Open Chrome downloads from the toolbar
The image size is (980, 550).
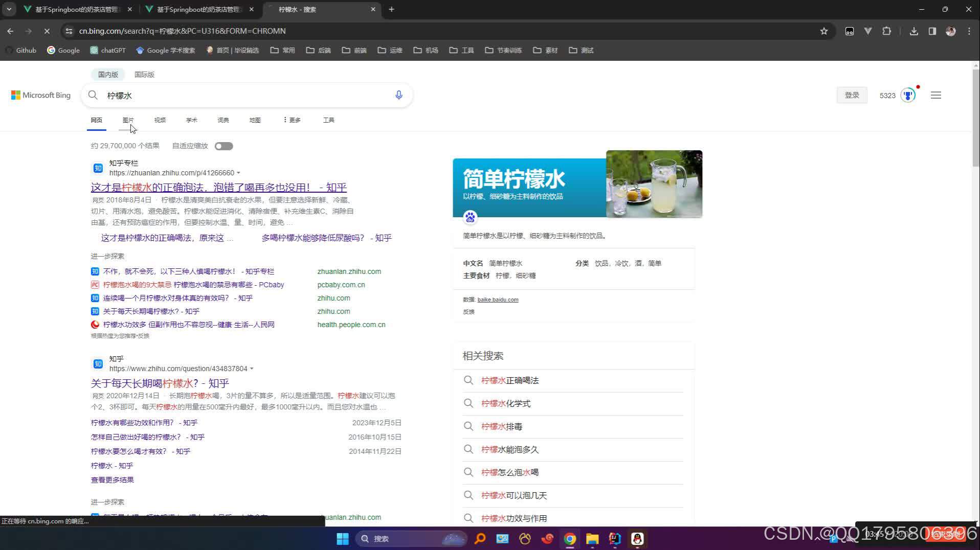coord(914,31)
